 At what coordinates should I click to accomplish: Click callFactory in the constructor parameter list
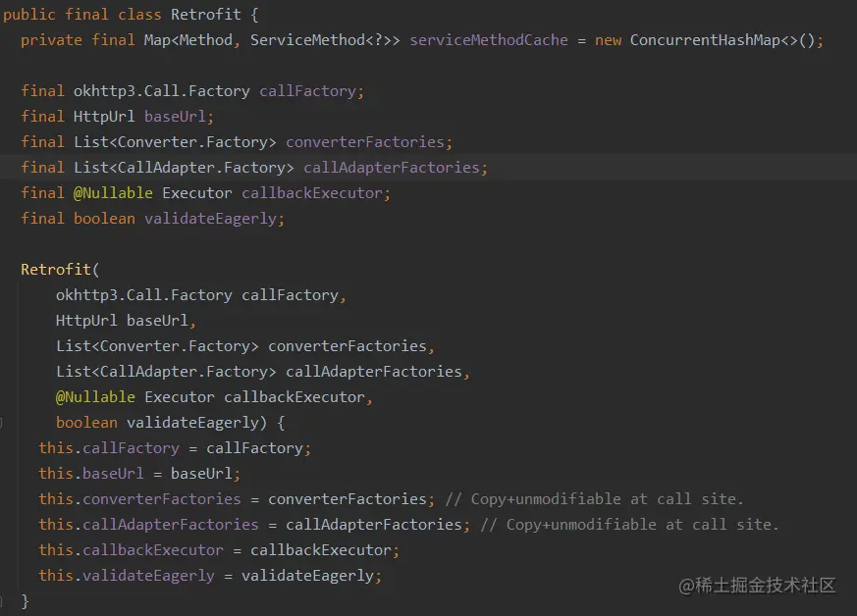point(291,295)
